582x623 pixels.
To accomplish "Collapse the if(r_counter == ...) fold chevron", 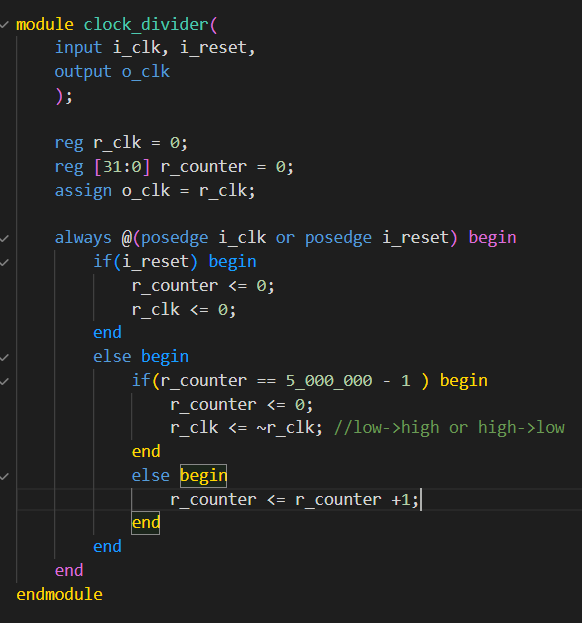I will 4,381.
